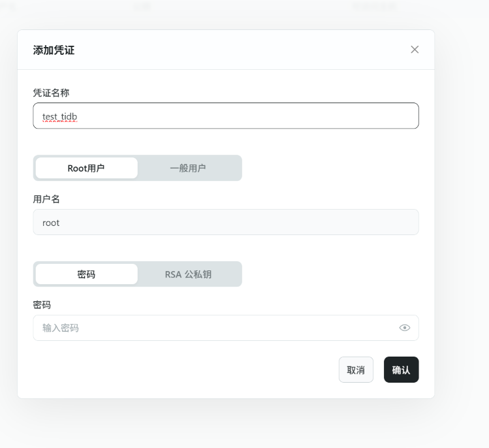Click the 添加凭证 dialog title
Image resolution: width=489 pixels, height=448 pixels.
(54, 50)
